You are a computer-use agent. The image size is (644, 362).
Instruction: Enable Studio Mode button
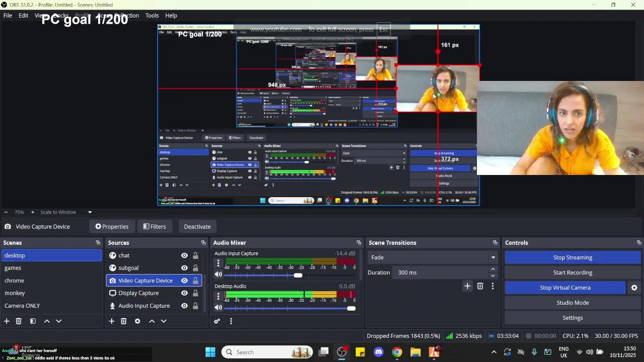pos(573,303)
